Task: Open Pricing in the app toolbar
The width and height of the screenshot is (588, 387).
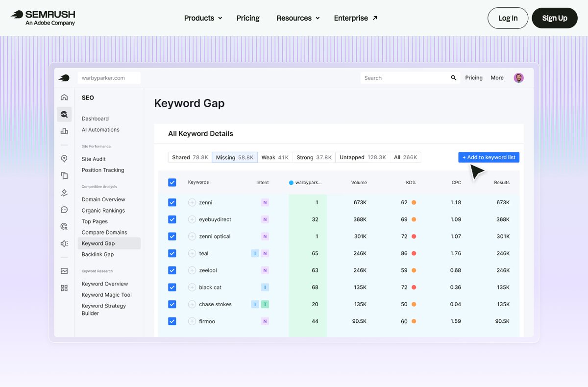Action: point(474,78)
